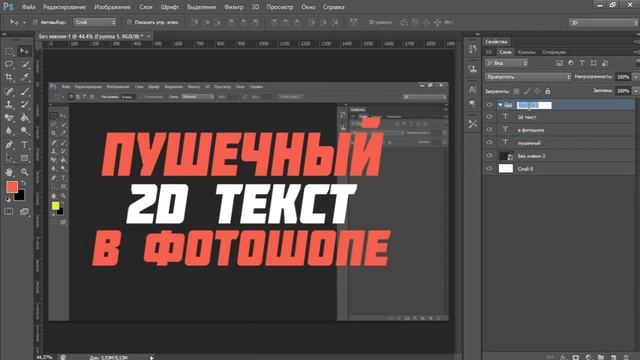Screen dimensions: 640x360
Task: Select the Quick Selection wand tool
Action: pos(25,64)
